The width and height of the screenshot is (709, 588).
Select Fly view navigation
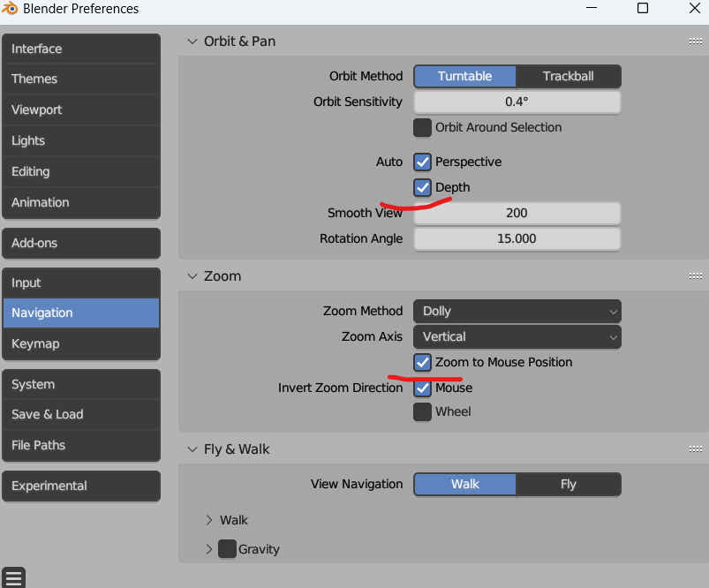(x=568, y=485)
